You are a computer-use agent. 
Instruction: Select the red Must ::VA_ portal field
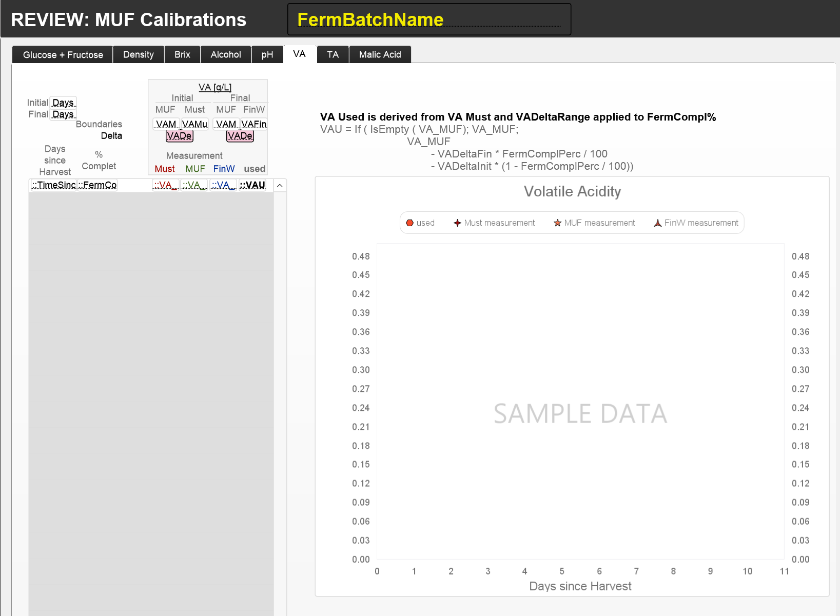[165, 185]
